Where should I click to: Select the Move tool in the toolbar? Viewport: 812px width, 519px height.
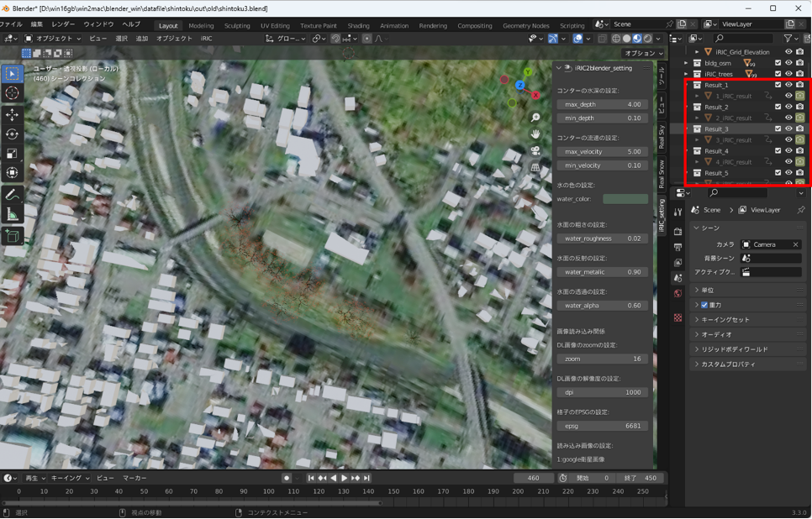pos(12,114)
